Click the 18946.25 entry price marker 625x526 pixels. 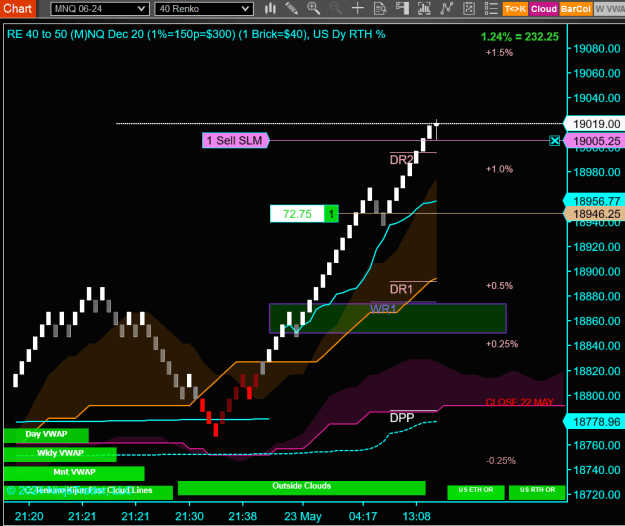coord(594,214)
